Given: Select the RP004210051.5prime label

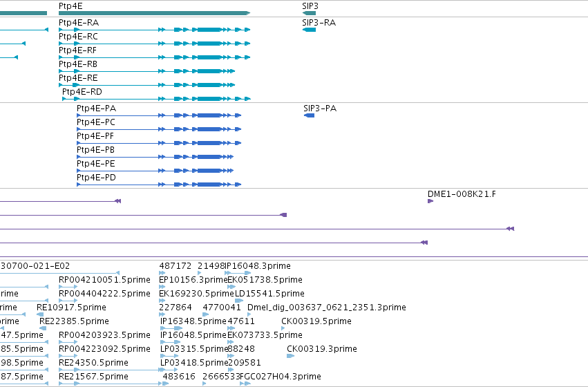Looking at the screenshot, I should [104, 280].
